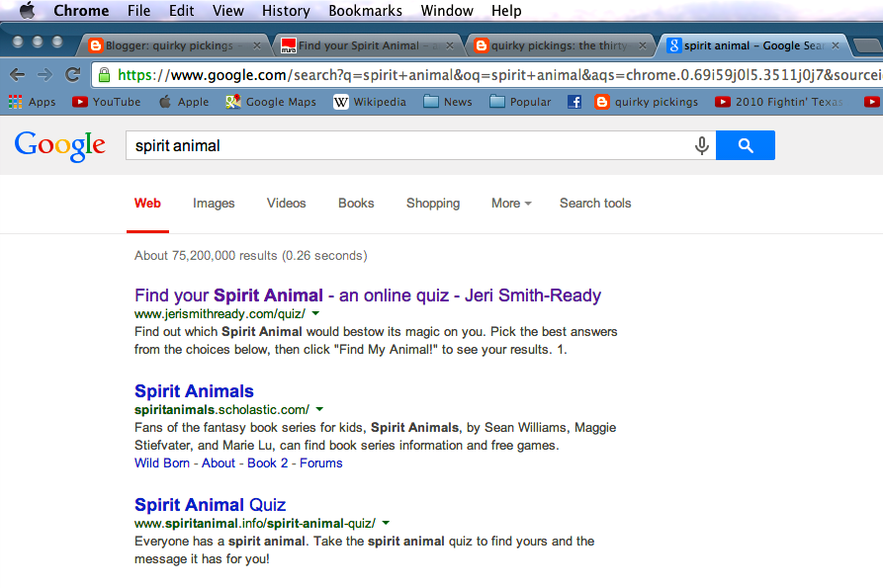Switch to Shopping results
This screenshot has width=883, height=588.
(433, 204)
